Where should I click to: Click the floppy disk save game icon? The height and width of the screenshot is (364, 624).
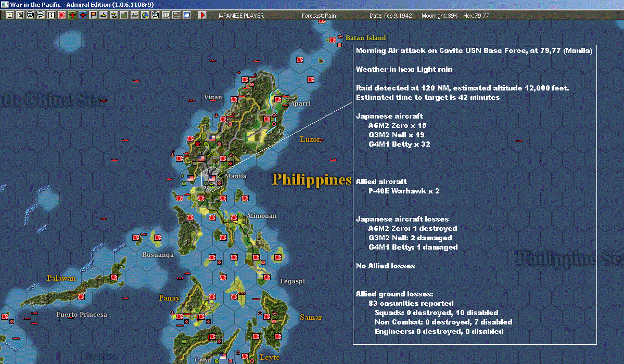coord(10,15)
